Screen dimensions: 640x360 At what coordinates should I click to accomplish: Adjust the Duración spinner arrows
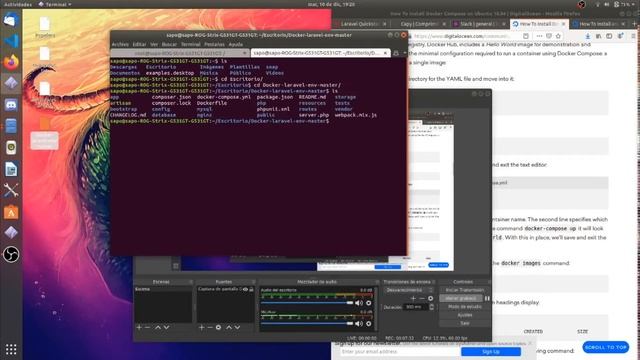tap(431, 307)
